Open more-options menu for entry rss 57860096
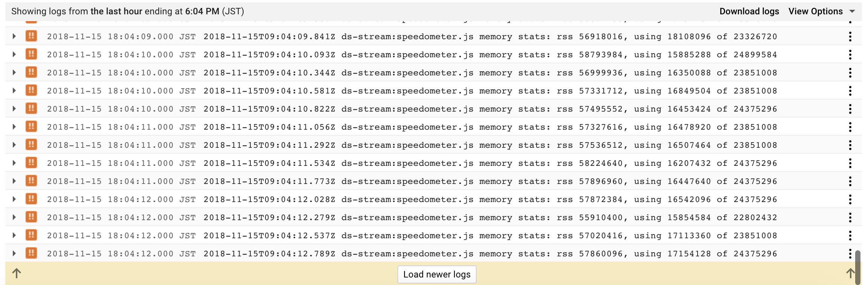The width and height of the screenshot is (868, 285). click(850, 253)
